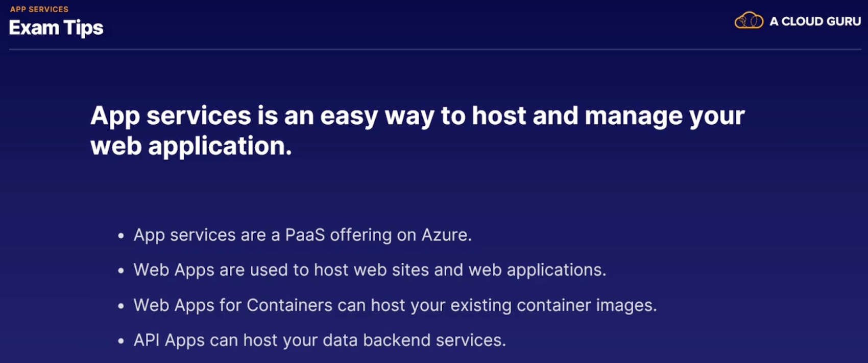Click 'container images' in the third bullet

pyautogui.click(x=587, y=305)
